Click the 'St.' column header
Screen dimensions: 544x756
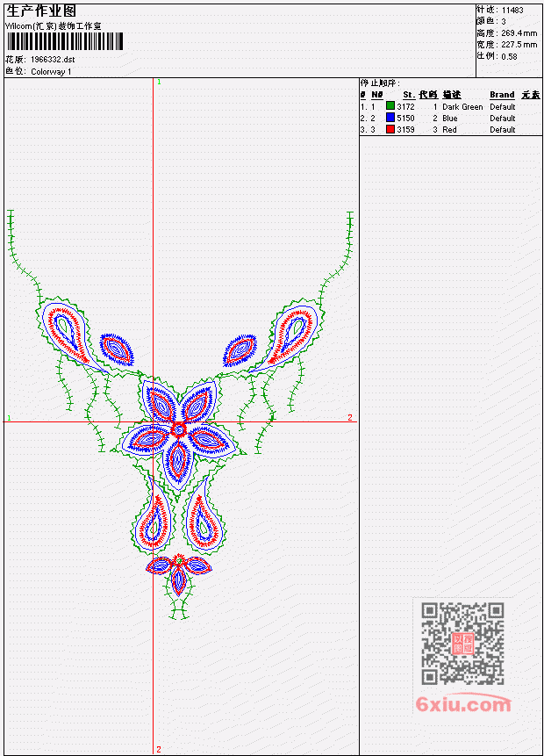(409, 95)
